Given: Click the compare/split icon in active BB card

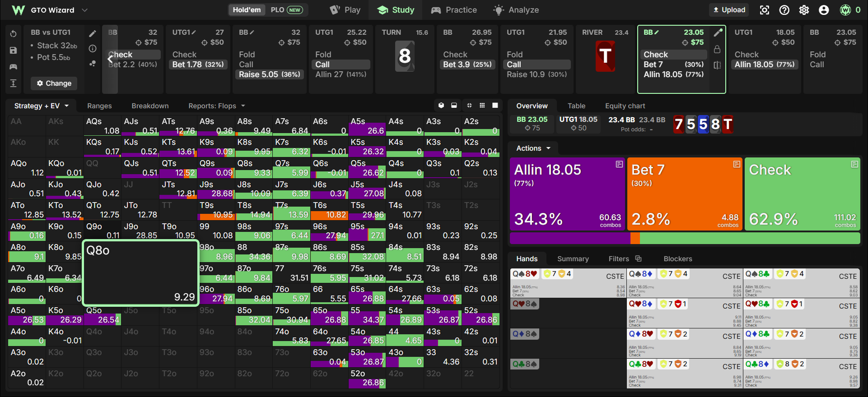Looking at the screenshot, I should click(717, 65).
